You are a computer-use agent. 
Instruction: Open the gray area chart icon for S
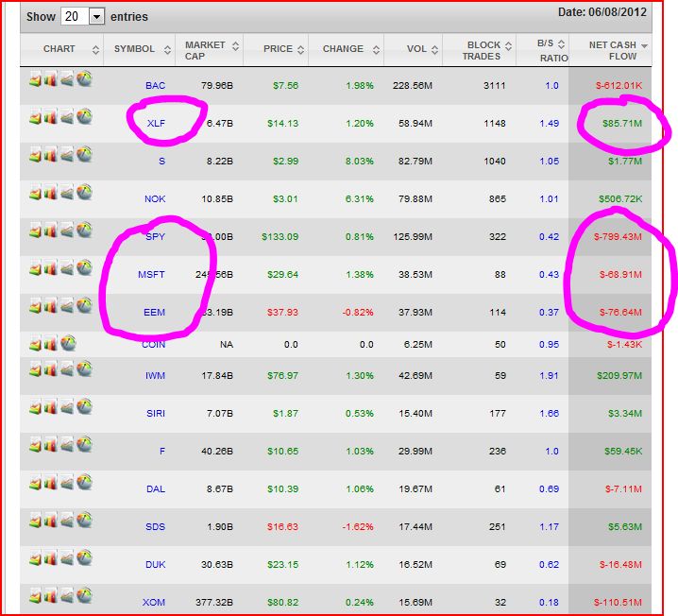coord(67,156)
